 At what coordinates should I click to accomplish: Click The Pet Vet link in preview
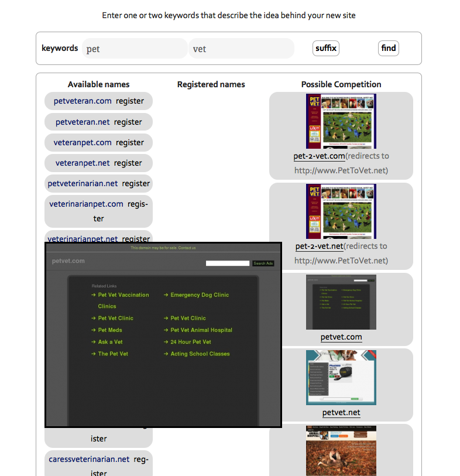(113, 354)
